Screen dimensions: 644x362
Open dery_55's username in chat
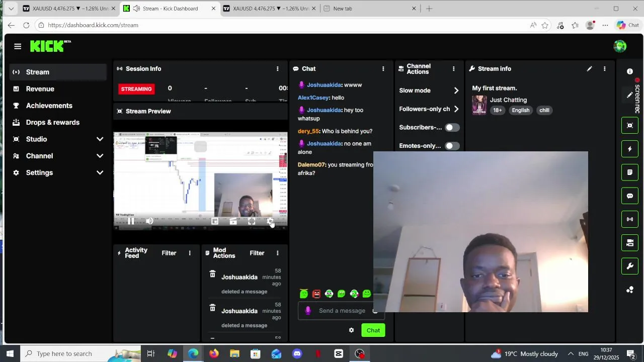coord(308,131)
